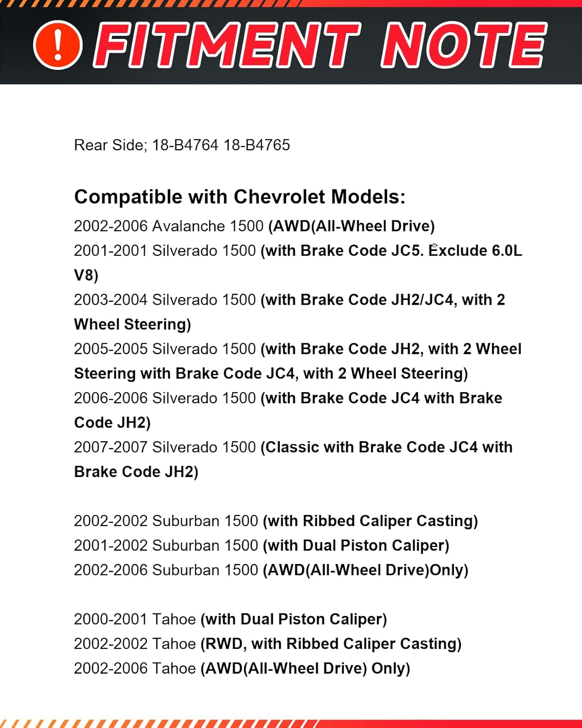The image size is (582, 728).
Task: Select the 2006-2006 Silverado 1500 entry
Action: [x=165, y=398]
